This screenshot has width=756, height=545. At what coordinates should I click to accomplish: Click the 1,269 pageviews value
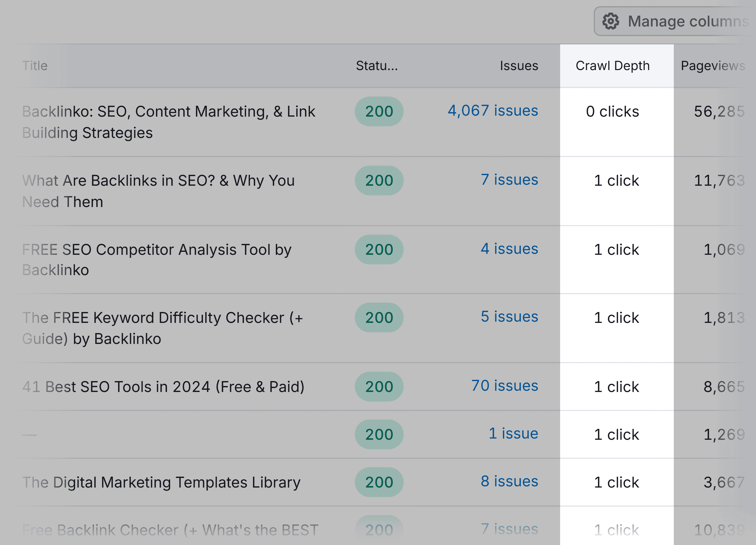pos(724,434)
